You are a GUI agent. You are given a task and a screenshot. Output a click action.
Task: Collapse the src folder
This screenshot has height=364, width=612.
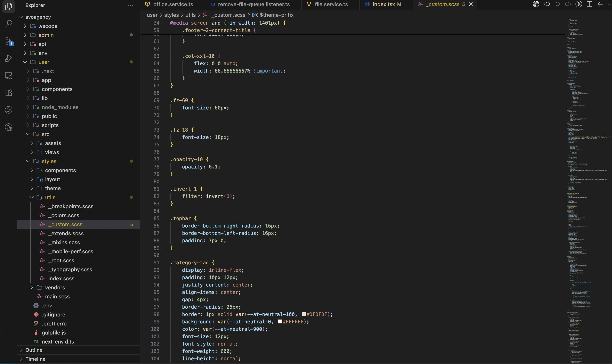[x=79, y=134]
